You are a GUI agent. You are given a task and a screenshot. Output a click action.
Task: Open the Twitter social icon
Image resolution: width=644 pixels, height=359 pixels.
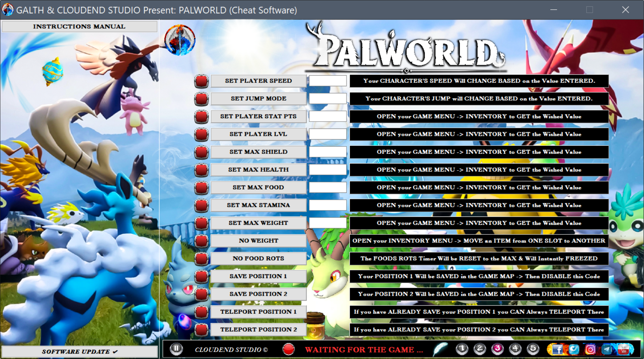coord(574,349)
